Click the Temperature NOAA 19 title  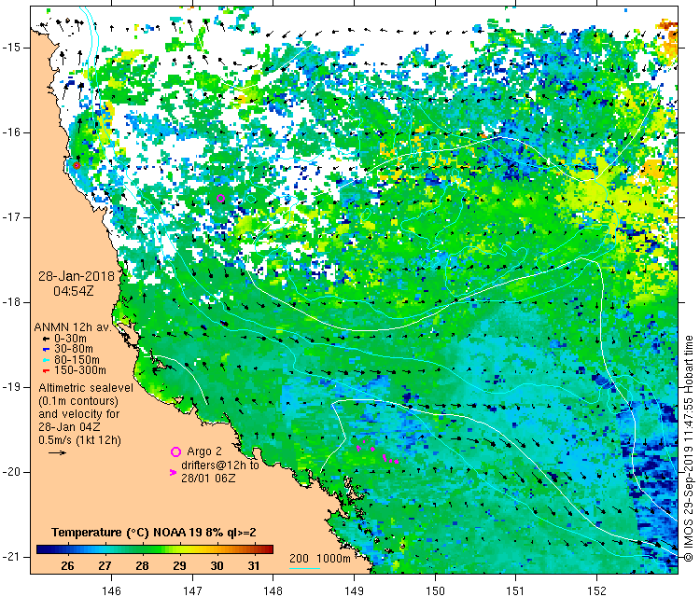[154, 533]
